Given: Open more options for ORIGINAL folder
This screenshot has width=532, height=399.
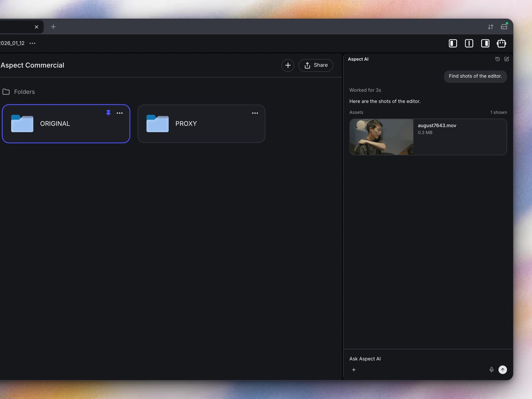Looking at the screenshot, I should tap(120, 113).
